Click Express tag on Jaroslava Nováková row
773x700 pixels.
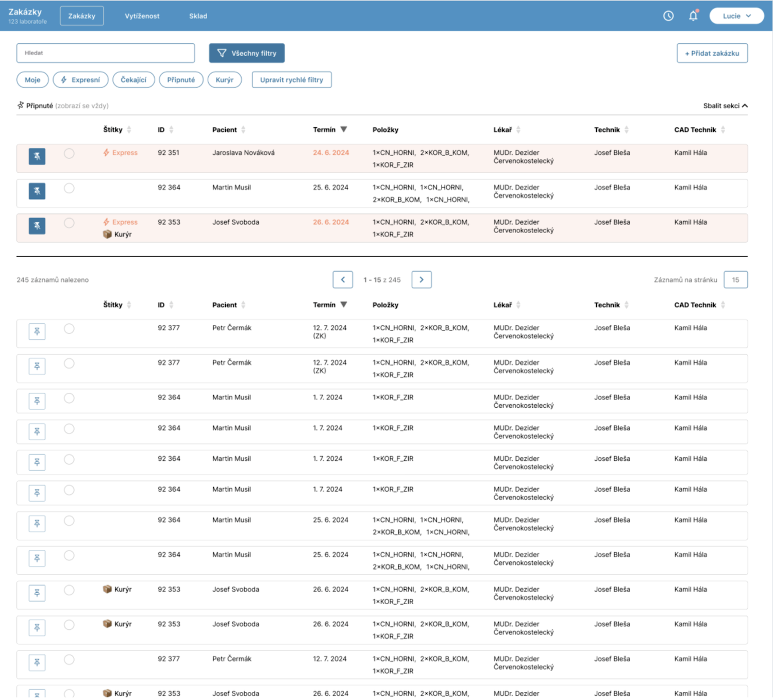(121, 153)
